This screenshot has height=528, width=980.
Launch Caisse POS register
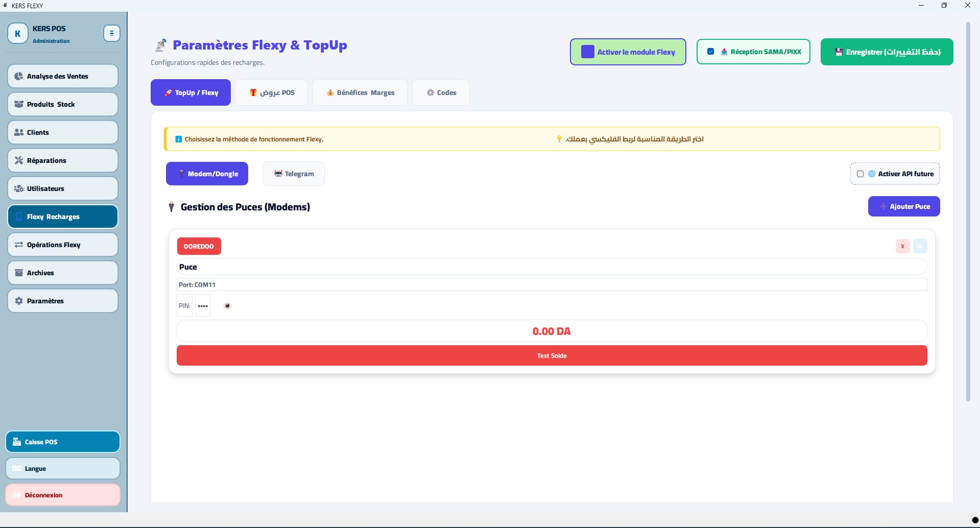pyautogui.click(x=63, y=442)
